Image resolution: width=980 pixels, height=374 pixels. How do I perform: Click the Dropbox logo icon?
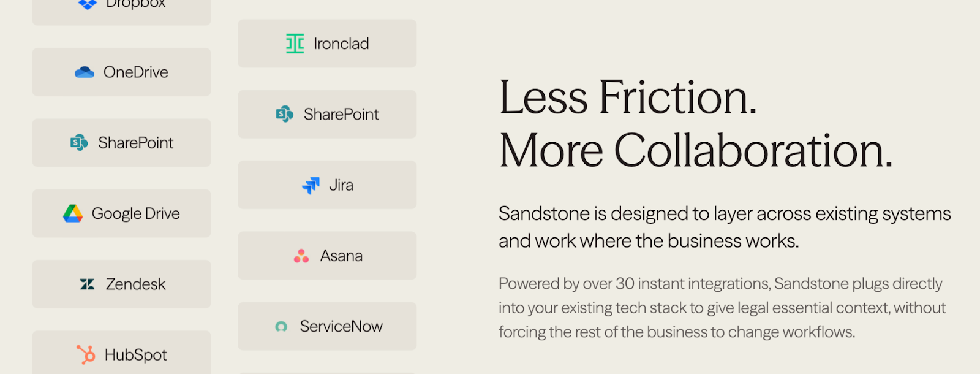88,3
